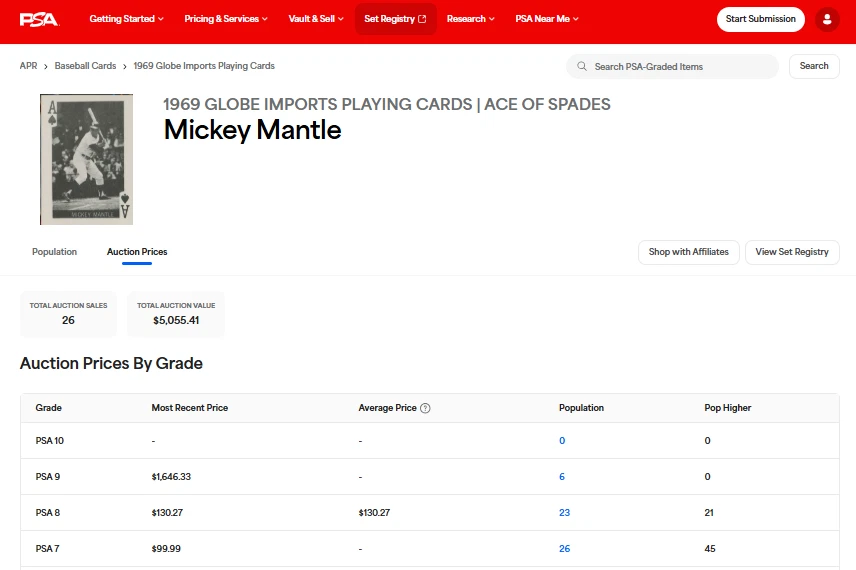This screenshot has width=856, height=570.
Task: Open 1969 Globe Imports Playing Cards breadcrumb
Action: [x=204, y=66]
